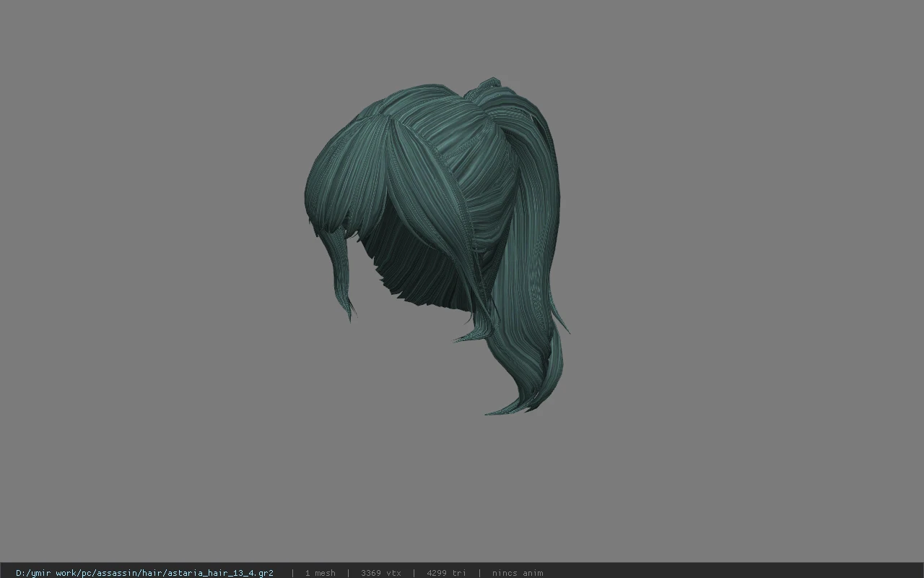Click the "1 mesh" status entry
The width and height of the screenshot is (924, 578).
point(320,573)
